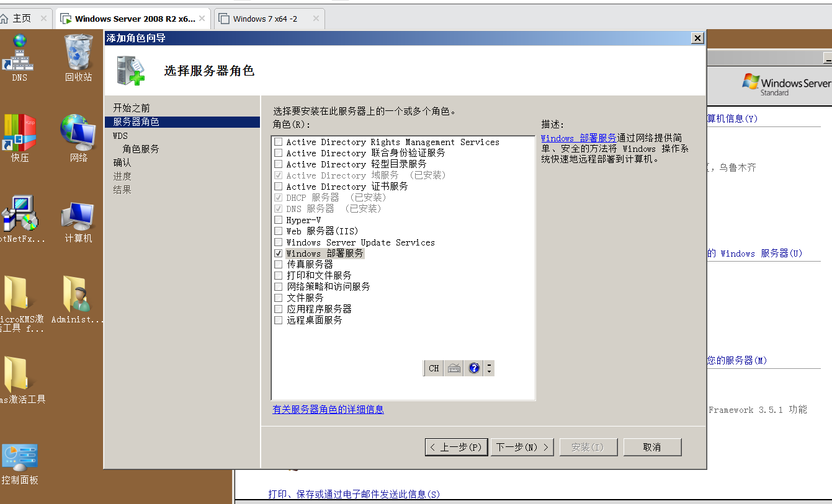Screen dimensions: 832x504
Task: Click 算机信息(Y) link in background window
Action: (732, 118)
